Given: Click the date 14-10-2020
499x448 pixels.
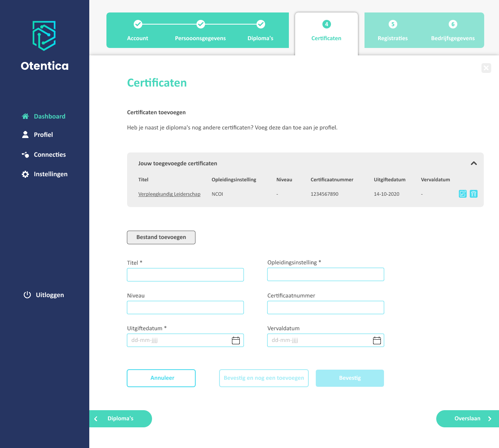Looking at the screenshot, I should pyautogui.click(x=386, y=194).
